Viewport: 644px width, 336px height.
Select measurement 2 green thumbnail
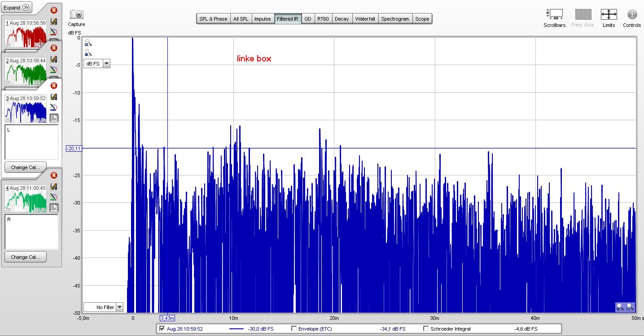pyautogui.click(x=25, y=71)
